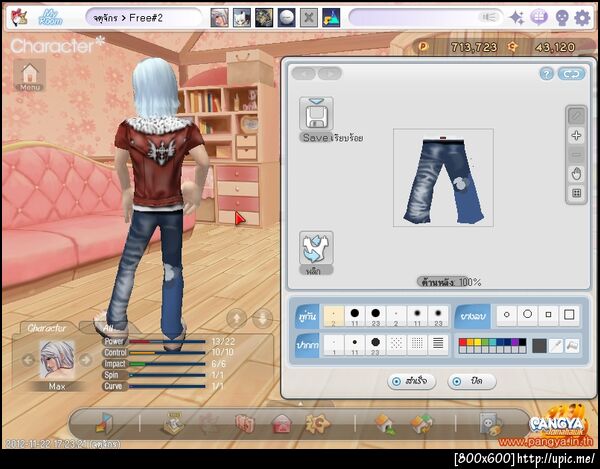Switch to the Character tab
Image resolution: width=600 pixels, height=469 pixels.
click(x=46, y=328)
